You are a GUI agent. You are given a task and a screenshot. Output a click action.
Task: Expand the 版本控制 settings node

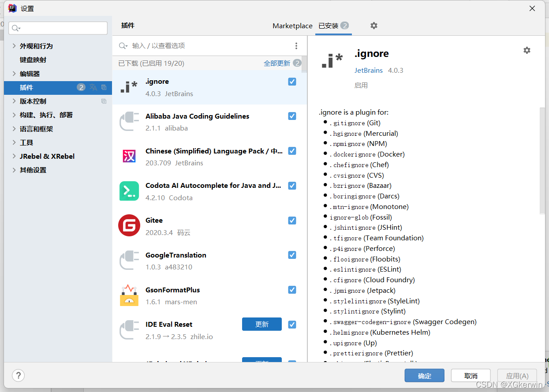pyautogui.click(x=14, y=101)
